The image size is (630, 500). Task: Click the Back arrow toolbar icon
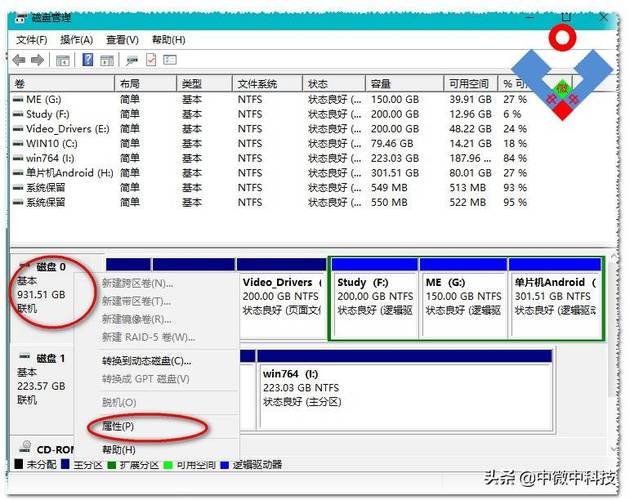(18, 60)
